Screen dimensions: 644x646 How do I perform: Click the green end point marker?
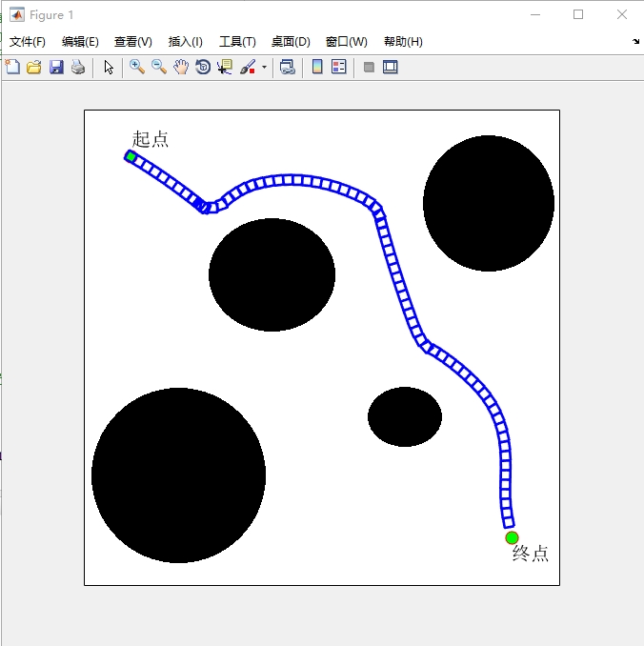(512, 537)
